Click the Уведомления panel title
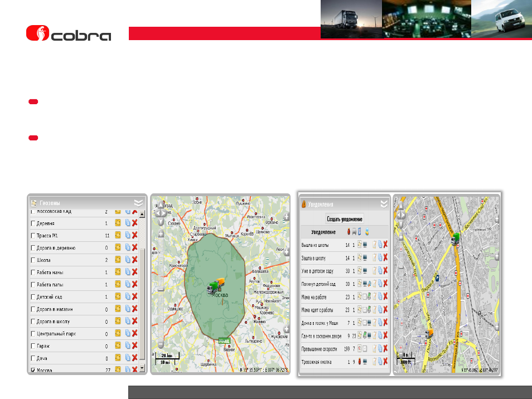Image resolution: width=532 pixels, height=399 pixels. click(321, 205)
